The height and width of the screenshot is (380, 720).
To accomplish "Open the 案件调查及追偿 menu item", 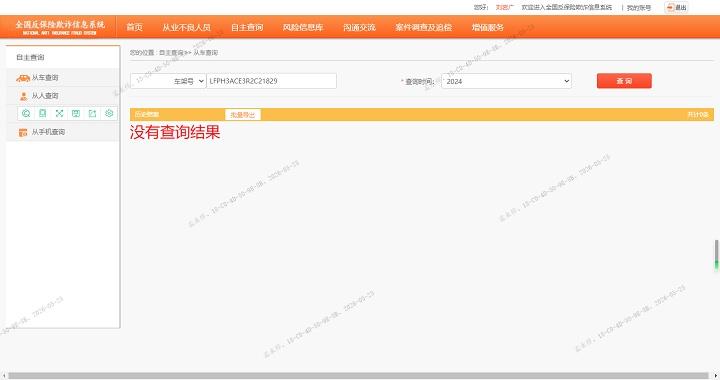I will click(423, 27).
